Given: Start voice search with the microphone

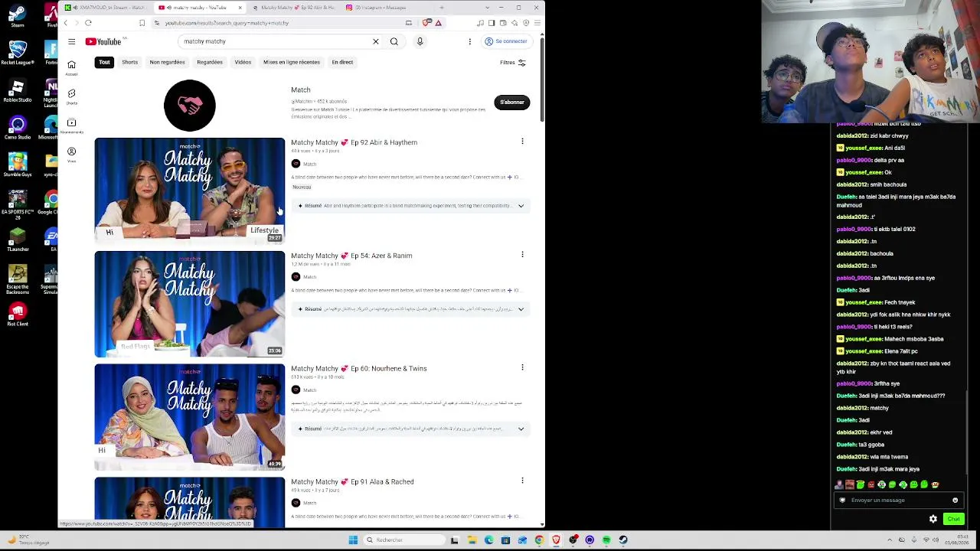Looking at the screenshot, I should (x=420, y=41).
